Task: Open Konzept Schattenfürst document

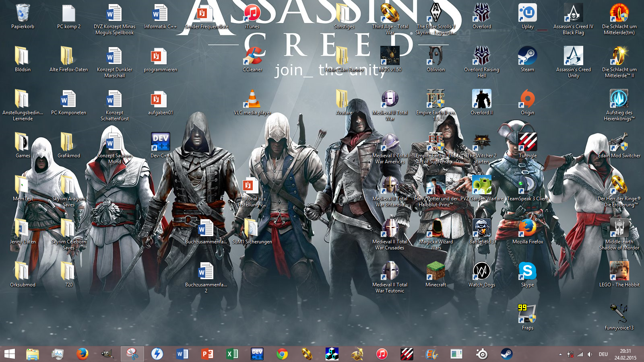Action: (x=114, y=99)
